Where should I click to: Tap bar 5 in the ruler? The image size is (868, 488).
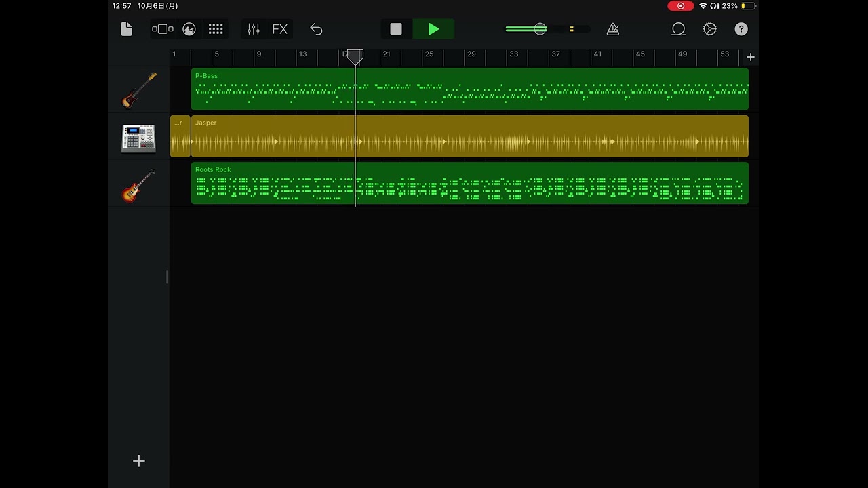(x=216, y=54)
